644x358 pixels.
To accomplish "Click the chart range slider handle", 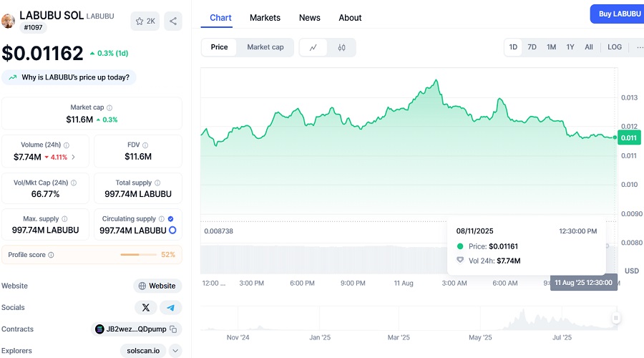I will pos(615,318).
